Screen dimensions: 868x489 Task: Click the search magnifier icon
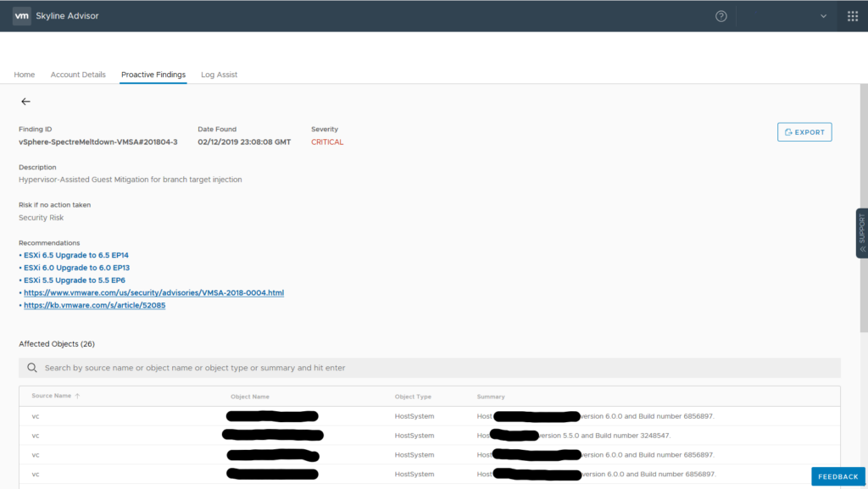[32, 368]
